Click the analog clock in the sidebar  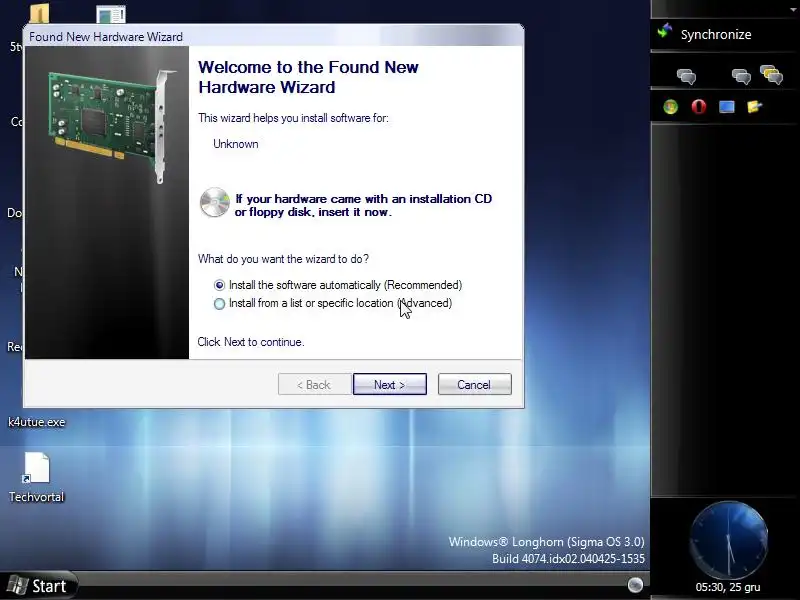[x=728, y=540]
